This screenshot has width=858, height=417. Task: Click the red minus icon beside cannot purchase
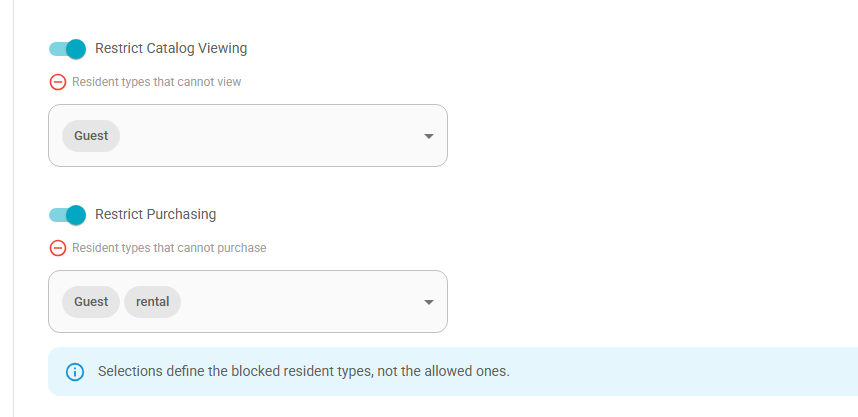(58, 248)
